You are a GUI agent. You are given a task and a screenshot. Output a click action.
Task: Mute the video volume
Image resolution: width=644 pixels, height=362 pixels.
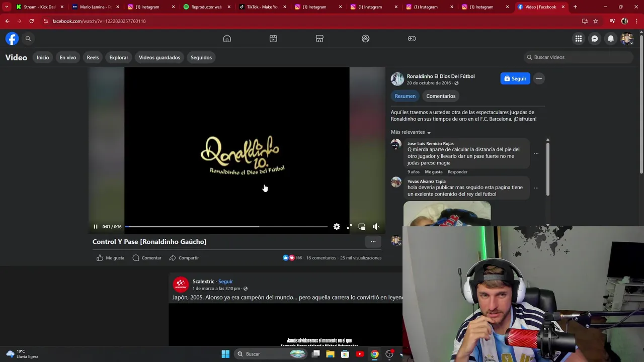tap(376, 227)
